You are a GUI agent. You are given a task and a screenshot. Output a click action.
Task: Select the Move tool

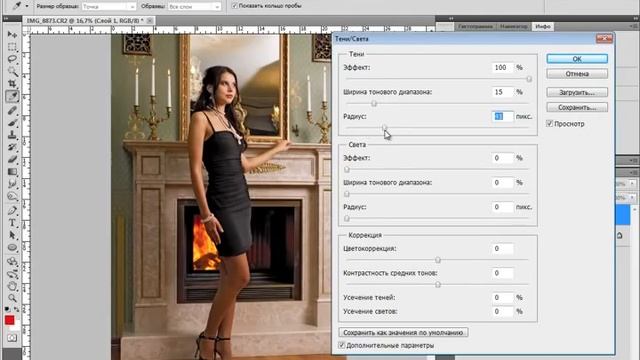pos(12,35)
